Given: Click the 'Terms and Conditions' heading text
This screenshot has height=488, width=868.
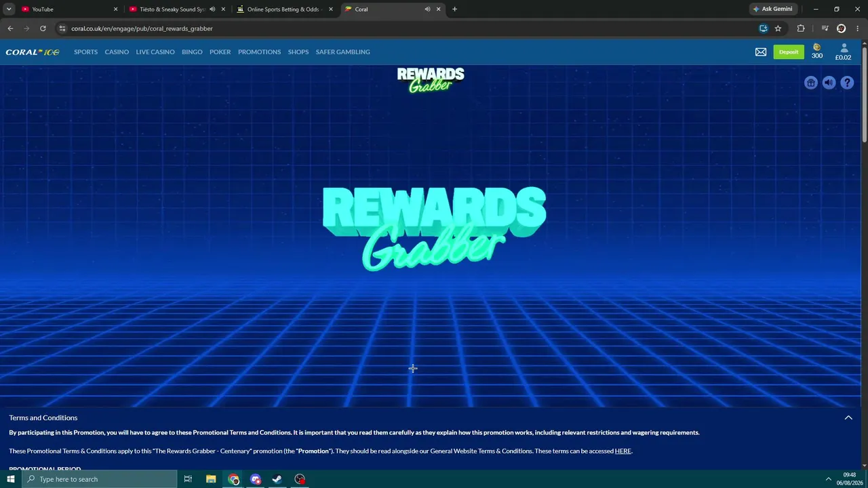Looking at the screenshot, I should 43,418.
